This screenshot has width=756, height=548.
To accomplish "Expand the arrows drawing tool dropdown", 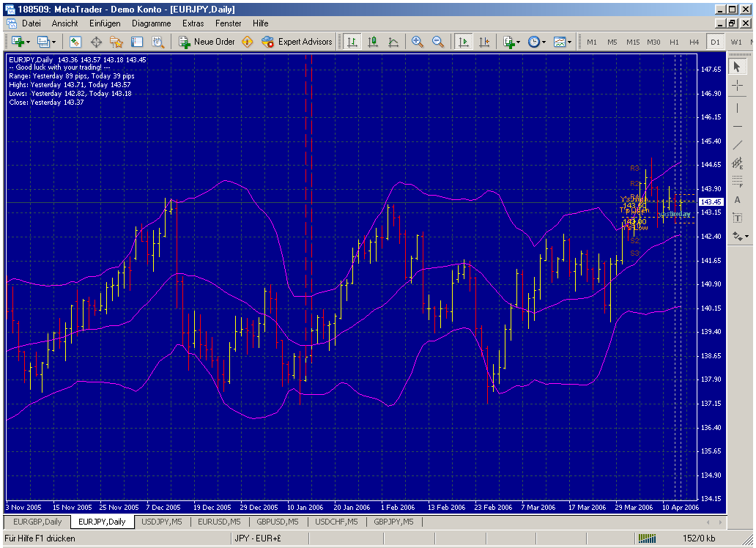I will (x=746, y=237).
